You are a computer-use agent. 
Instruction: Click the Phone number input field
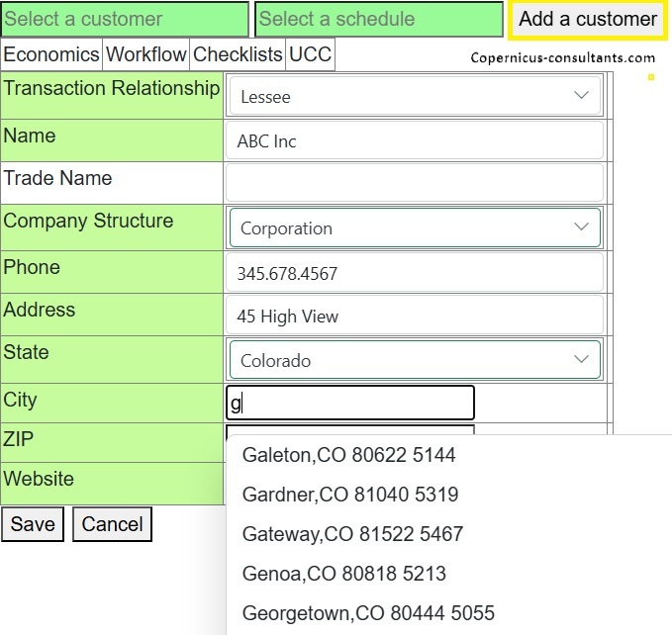(x=415, y=272)
